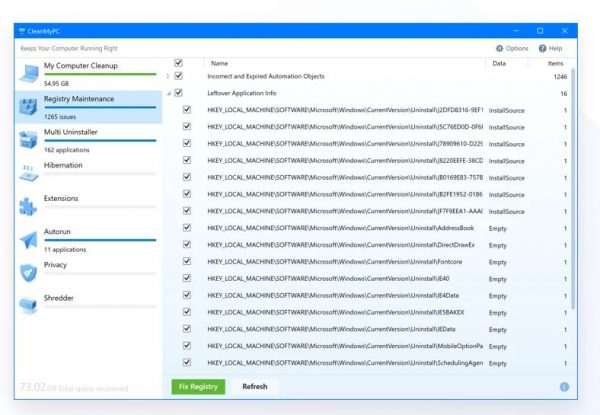The image size is (600, 415).
Task: Click '54.95 GB' text under My Computer Cleanup
Action: pos(56,83)
